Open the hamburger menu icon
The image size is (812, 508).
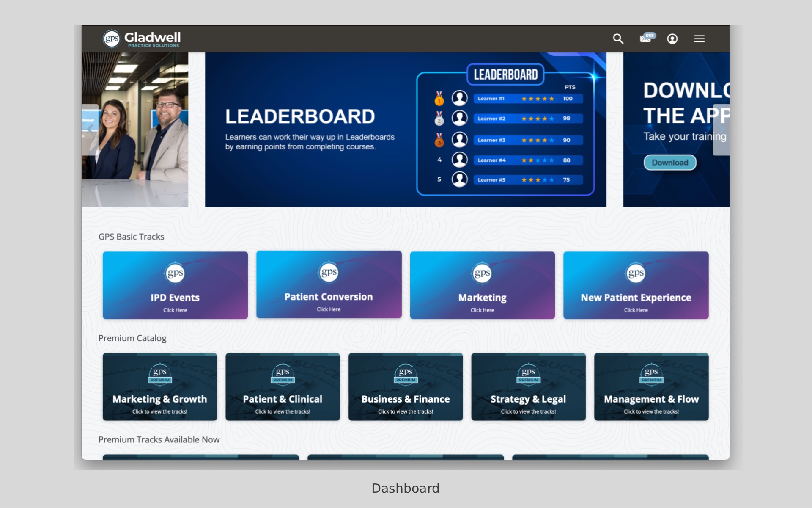click(x=699, y=39)
